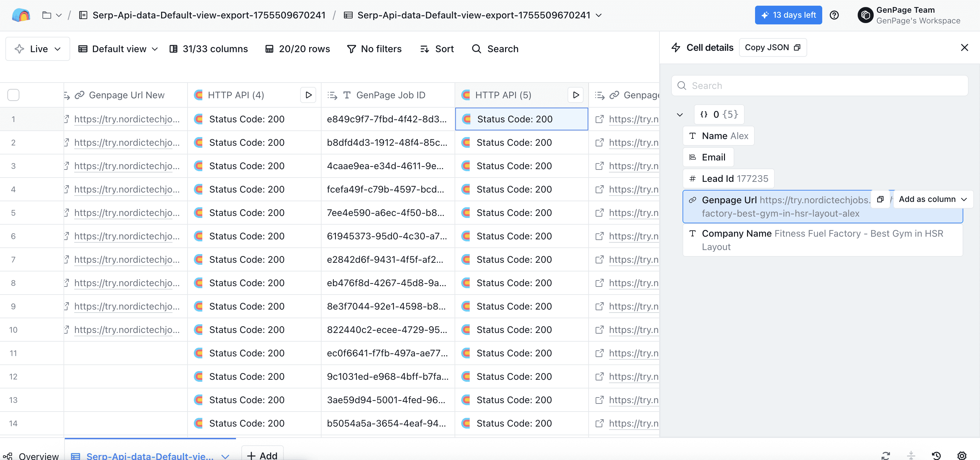Select the Serp-Api-data-Default-vie... sheet tab

tap(149, 455)
